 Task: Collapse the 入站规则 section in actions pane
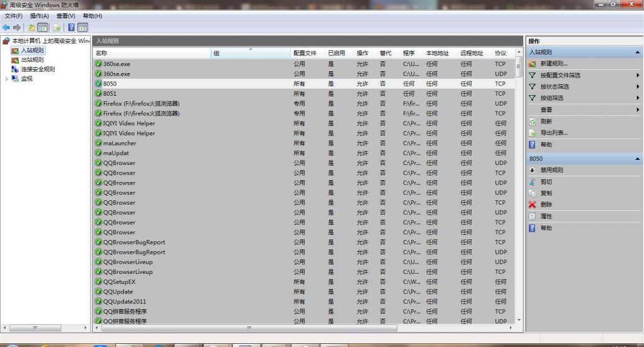click(x=638, y=53)
